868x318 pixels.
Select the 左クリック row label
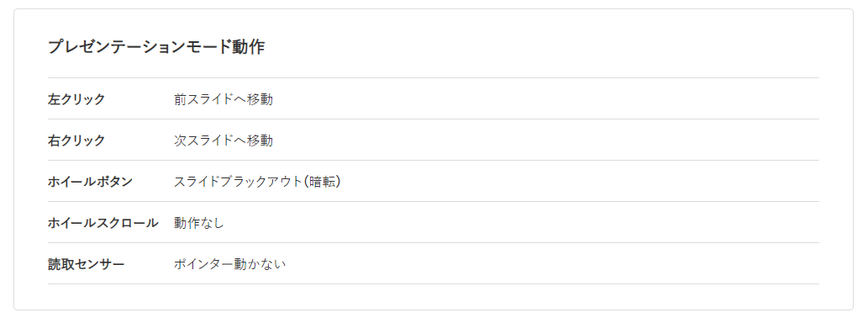pos(76,100)
